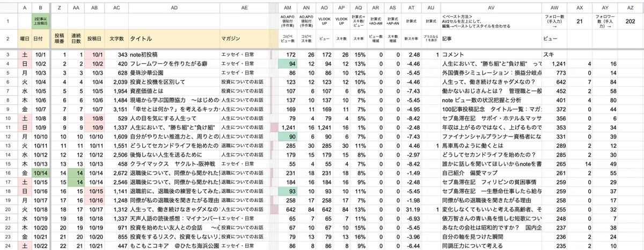The width and height of the screenshot is (644, 250).
Task: Click the 文字数 header cell
Action: click(x=116, y=39)
